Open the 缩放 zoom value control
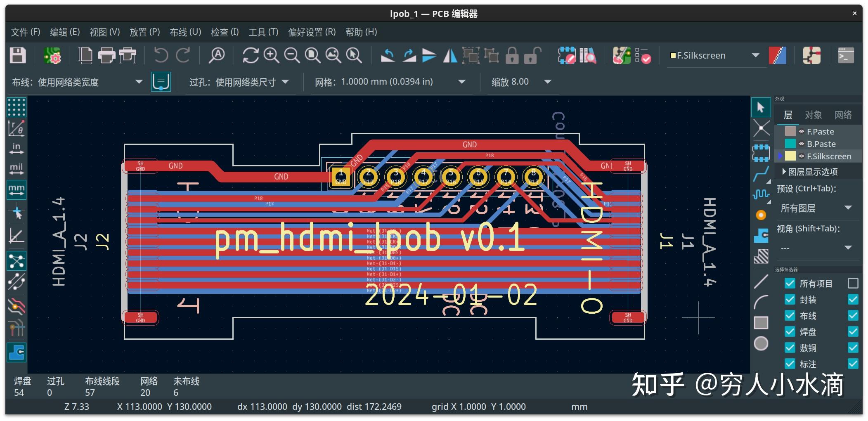 547,81
